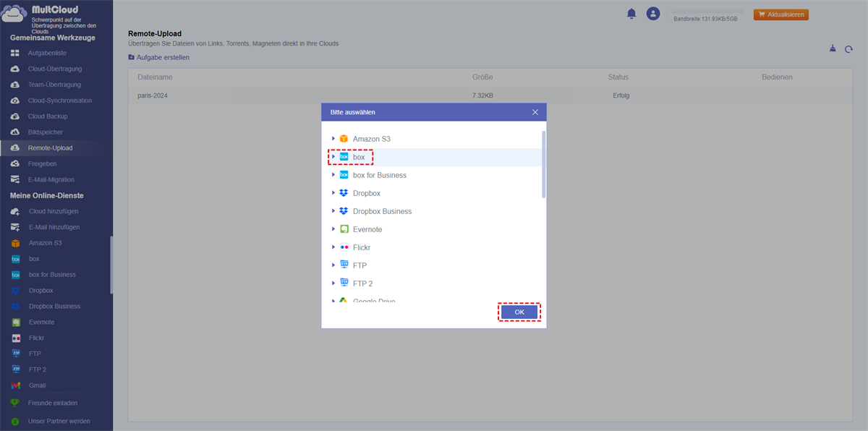Expand the Dropbox node in the dialog

333,193
